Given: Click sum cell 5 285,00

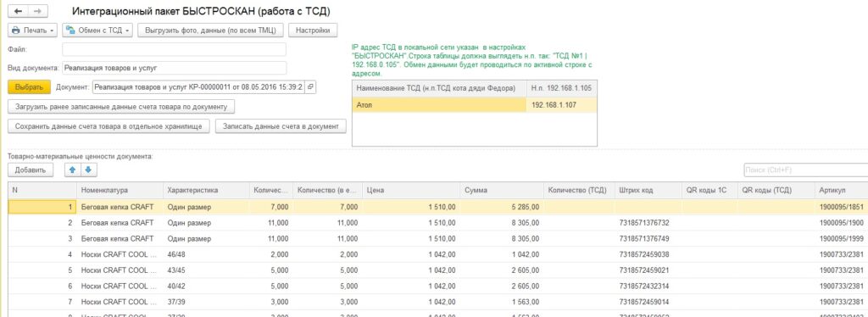Looking at the screenshot, I should (x=502, y=208).
